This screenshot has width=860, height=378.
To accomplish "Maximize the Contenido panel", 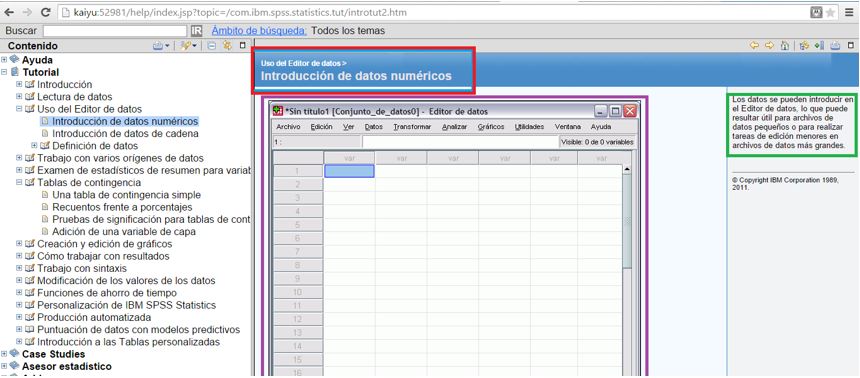I will [242, 46].
